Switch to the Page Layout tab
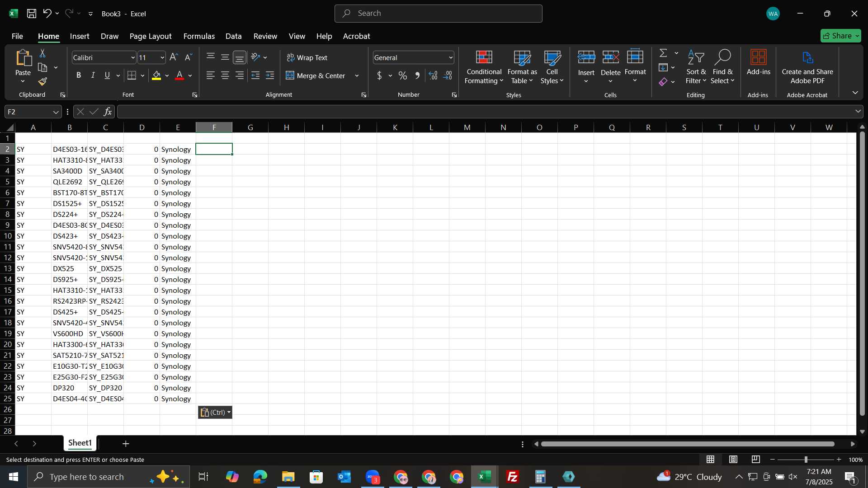Image resolution: width=868 pixels, height=488 pixels. point(151,36)
